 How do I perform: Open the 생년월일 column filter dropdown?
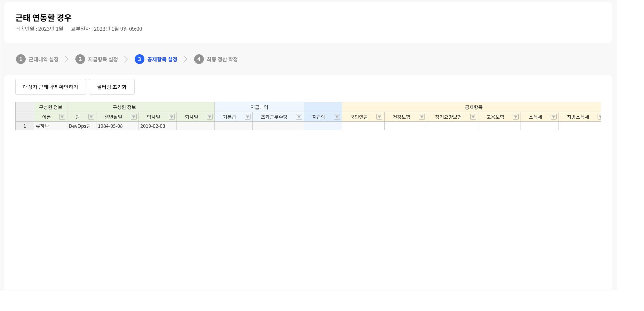point(133,117)
